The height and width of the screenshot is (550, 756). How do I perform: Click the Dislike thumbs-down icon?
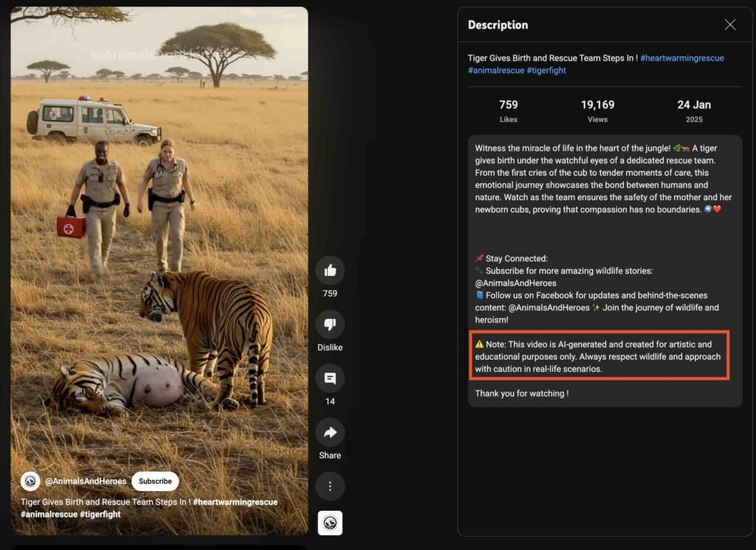click(x=330, y=324)
